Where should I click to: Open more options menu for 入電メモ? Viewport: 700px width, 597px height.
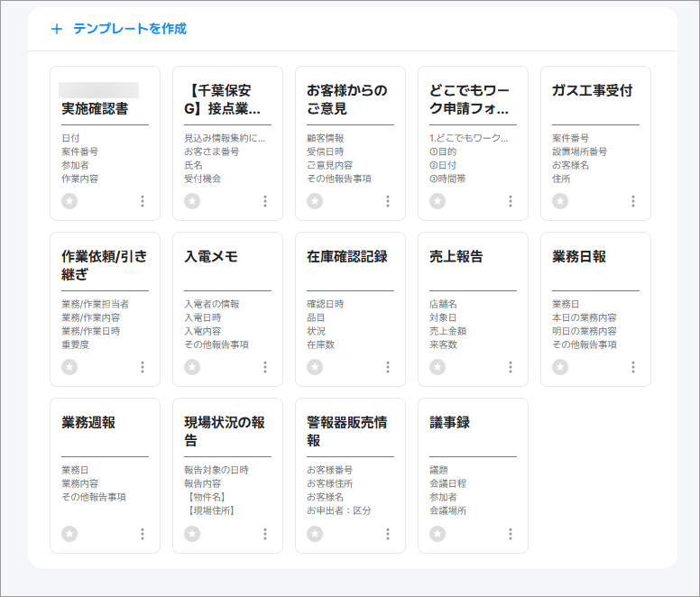point(265,367)
